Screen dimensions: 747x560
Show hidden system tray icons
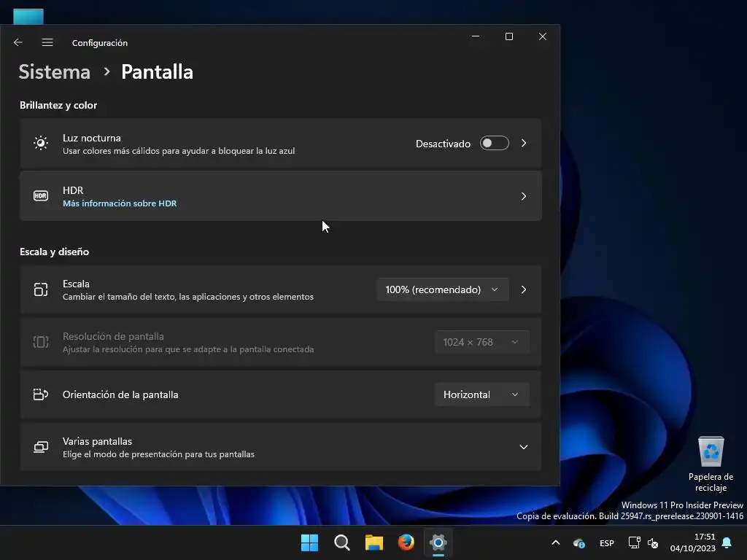(x=555, y=542)
